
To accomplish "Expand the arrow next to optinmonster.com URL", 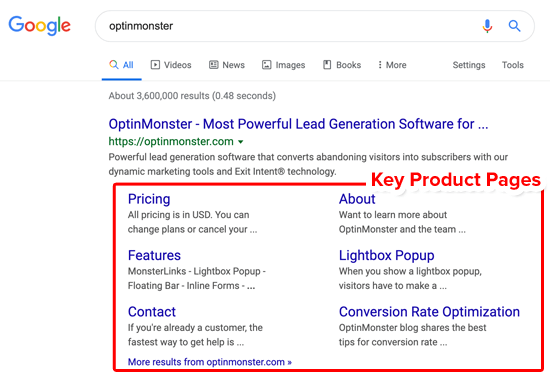I will tap(241, 142).
